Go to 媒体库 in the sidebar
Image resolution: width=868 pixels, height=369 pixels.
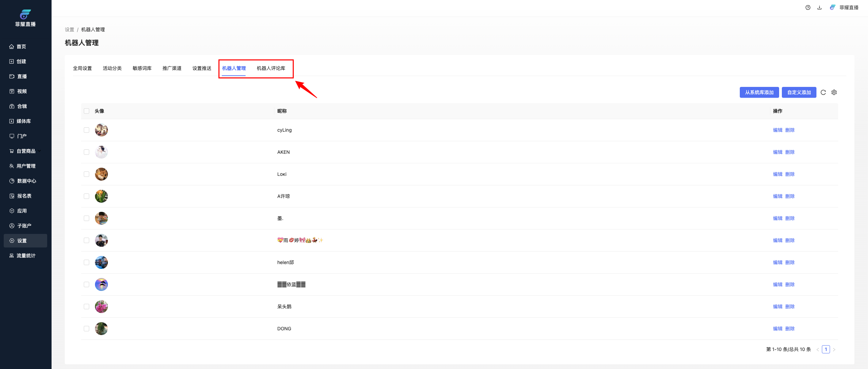[23, 121]
